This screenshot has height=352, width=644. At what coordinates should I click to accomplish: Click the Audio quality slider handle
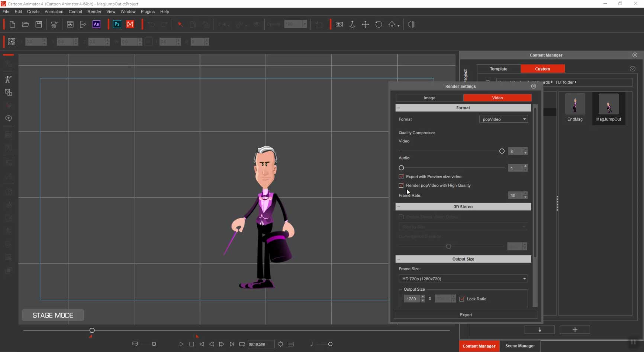(x=401, y=168)
